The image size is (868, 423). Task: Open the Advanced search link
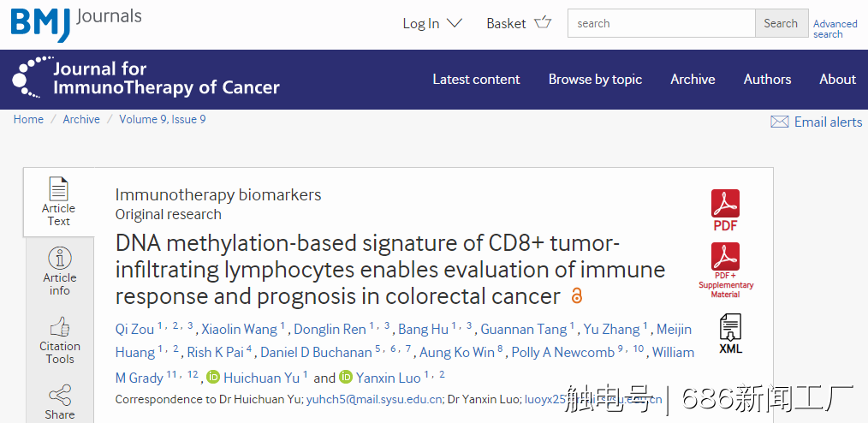point(835,29)
